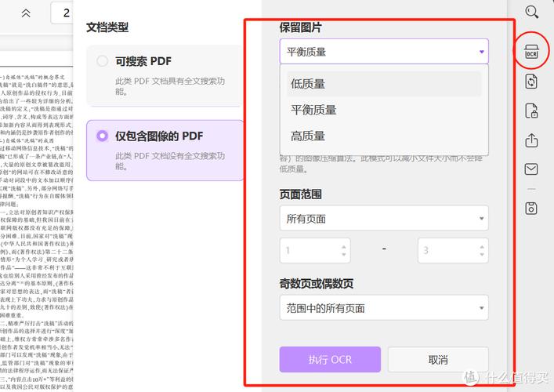Screen dimensions: 554x392
Task: Click the end page number stepper
Action: 479,250
